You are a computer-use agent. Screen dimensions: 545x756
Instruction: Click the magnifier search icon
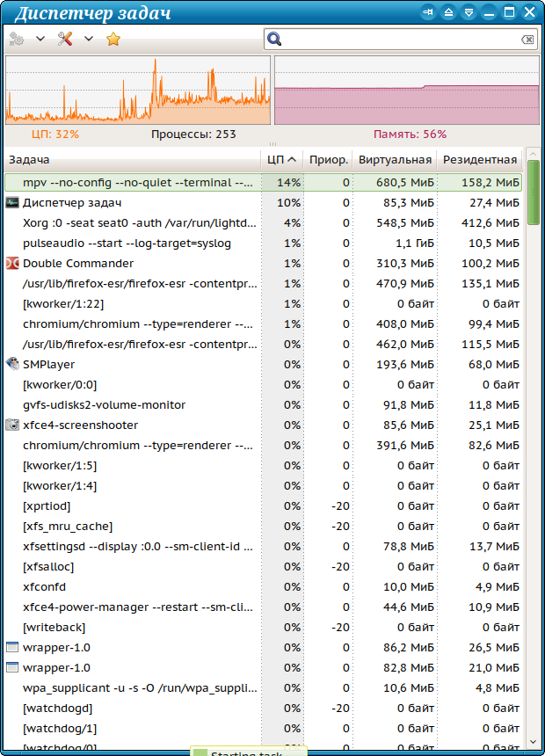(x=274, y=39)
